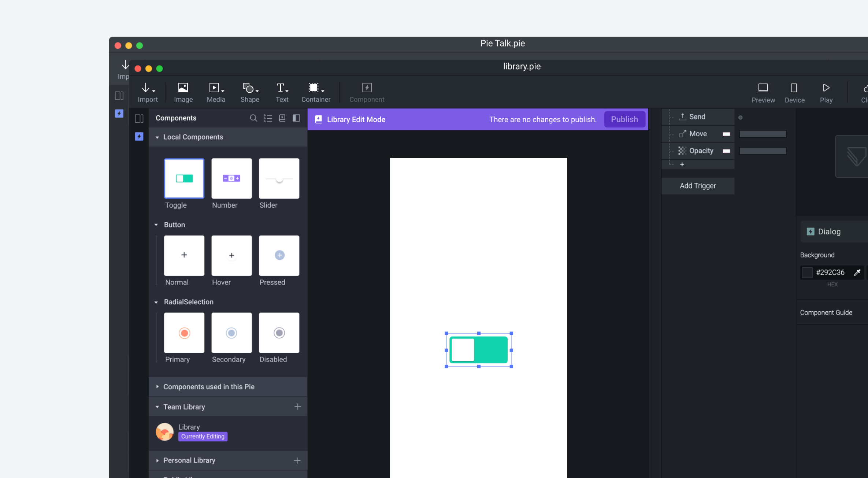This screenshot has height=478, width=868.
Task: Click the eyedropper next to #292C36
Action: [857, 272]
